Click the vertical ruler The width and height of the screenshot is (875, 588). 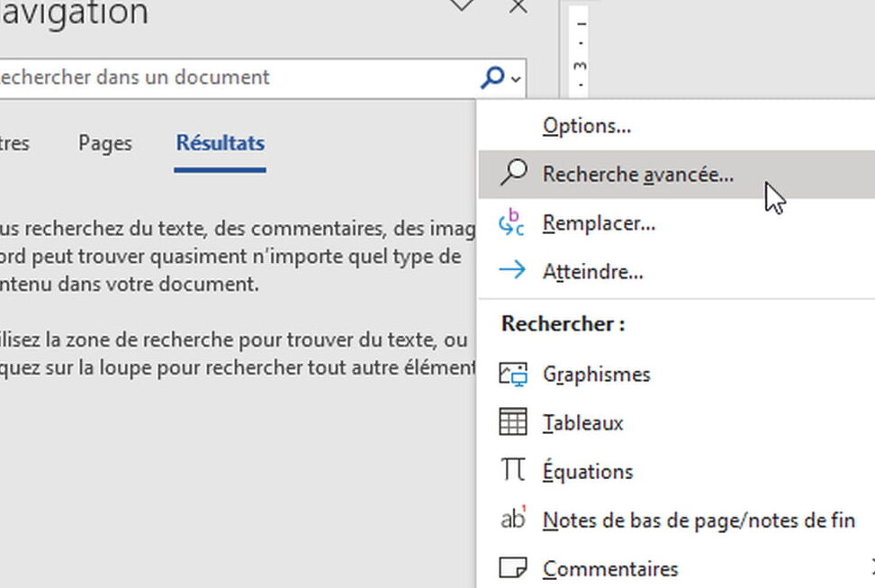[x=581, y=51]
